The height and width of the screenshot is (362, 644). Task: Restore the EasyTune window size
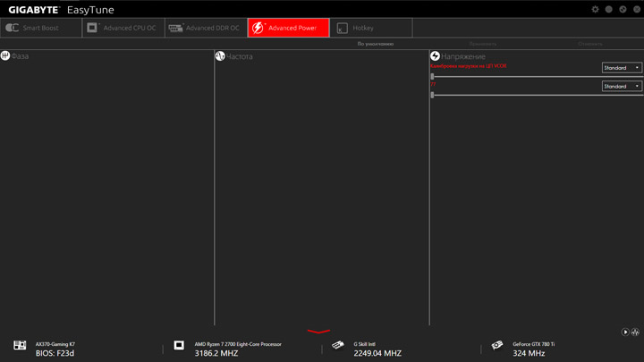click(x=623, y=9)
